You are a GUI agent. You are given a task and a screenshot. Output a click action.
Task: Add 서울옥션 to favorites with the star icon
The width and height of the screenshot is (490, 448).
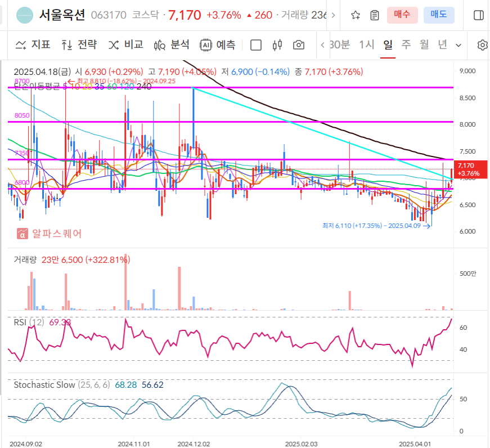(355, 16)
